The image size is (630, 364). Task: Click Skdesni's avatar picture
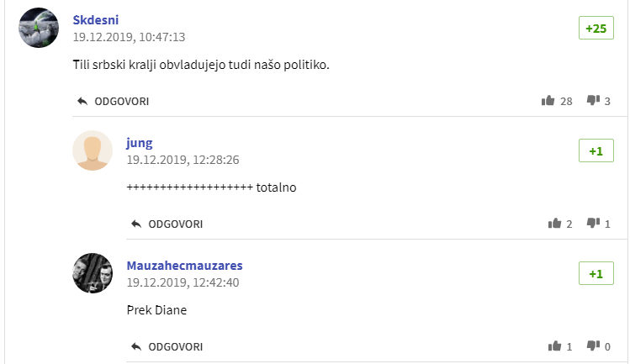click(39, 28)
